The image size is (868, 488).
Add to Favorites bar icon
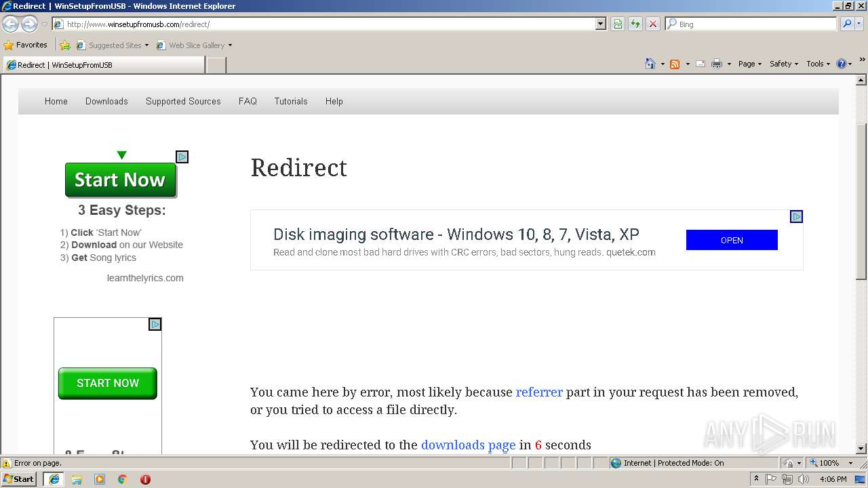coord(65,45)
